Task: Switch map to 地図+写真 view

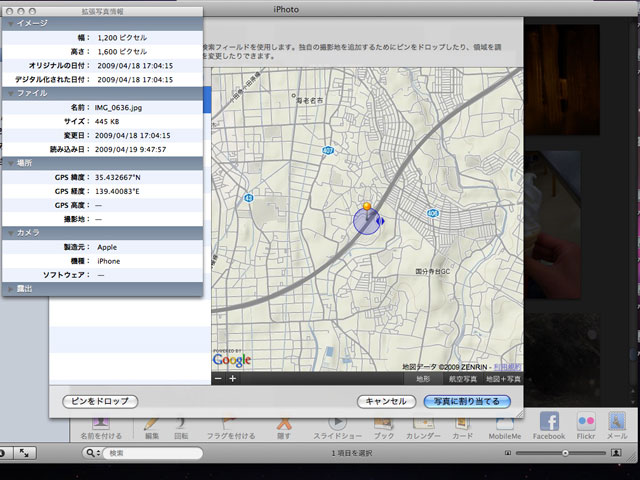Action: (x=503, y=379)
